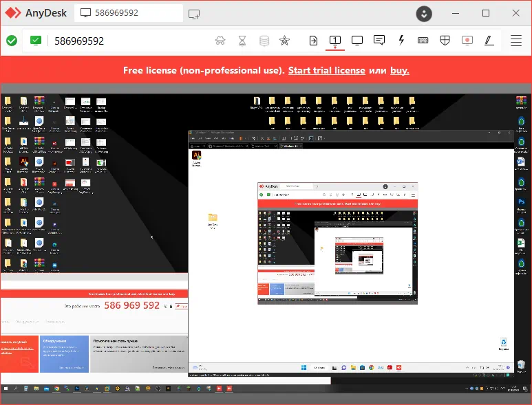
Task: Select the Excel file icon on remote desktop
Action: (521, 245)
